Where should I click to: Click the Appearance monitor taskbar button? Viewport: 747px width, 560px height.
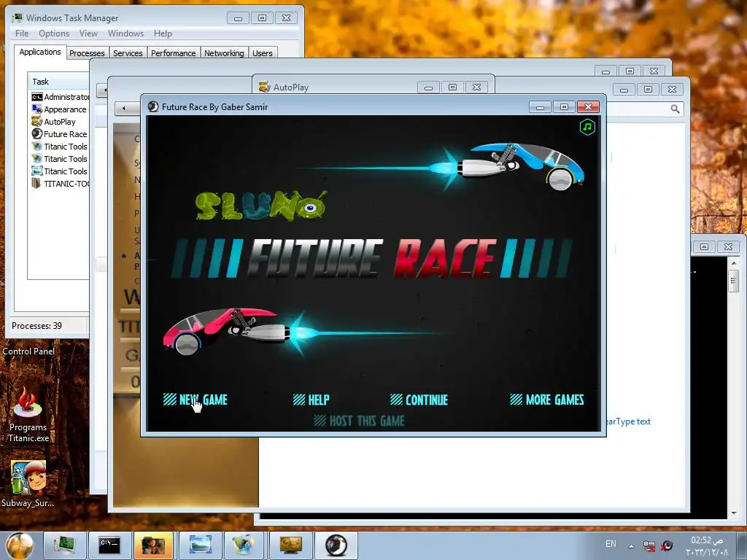pyautogui.click(x=290, y=545)
